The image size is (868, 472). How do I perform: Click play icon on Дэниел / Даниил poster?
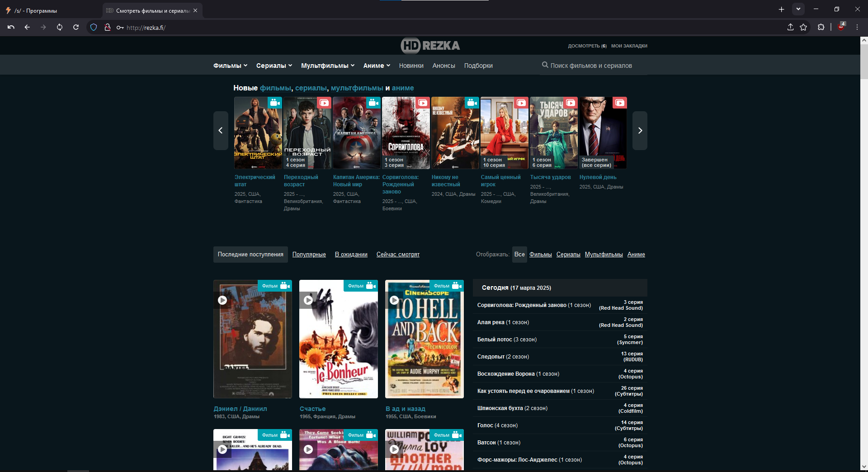coord(222,300)
